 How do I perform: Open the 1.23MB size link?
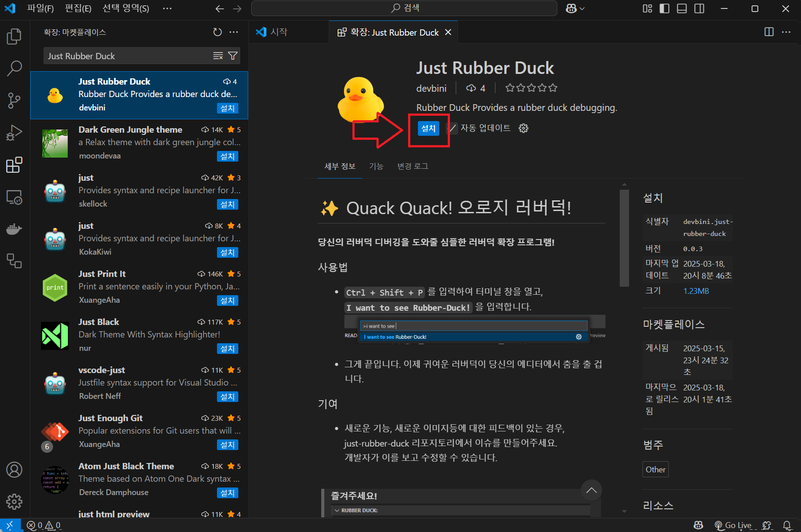click(x=696, y=291)
